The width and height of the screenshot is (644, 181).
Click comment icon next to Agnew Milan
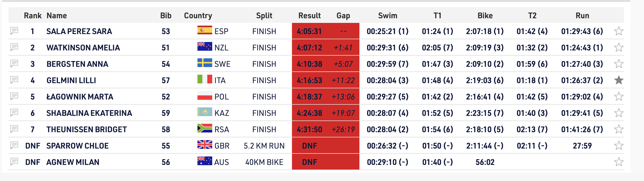(14, 162)
